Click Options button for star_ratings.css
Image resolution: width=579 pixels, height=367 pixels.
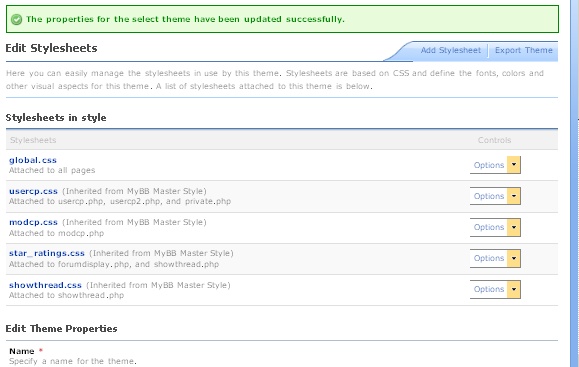click(489, 258)
